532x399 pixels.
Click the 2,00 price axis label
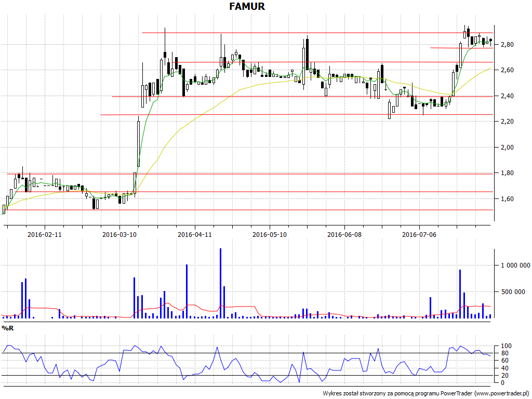(507, 147)
